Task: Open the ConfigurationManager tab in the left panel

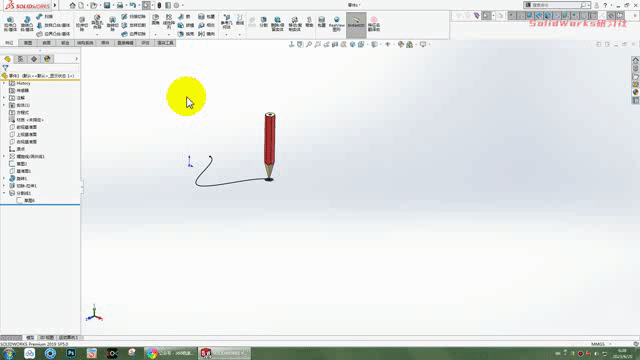Action: [34, 59]
